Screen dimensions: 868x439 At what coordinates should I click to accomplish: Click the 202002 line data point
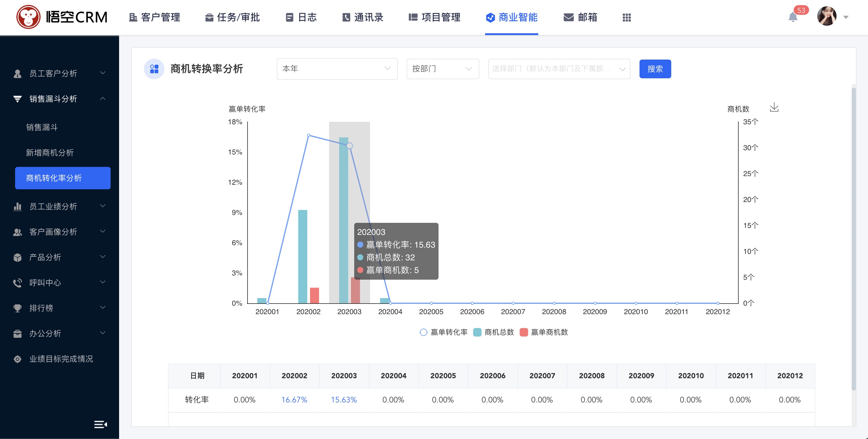308,135
